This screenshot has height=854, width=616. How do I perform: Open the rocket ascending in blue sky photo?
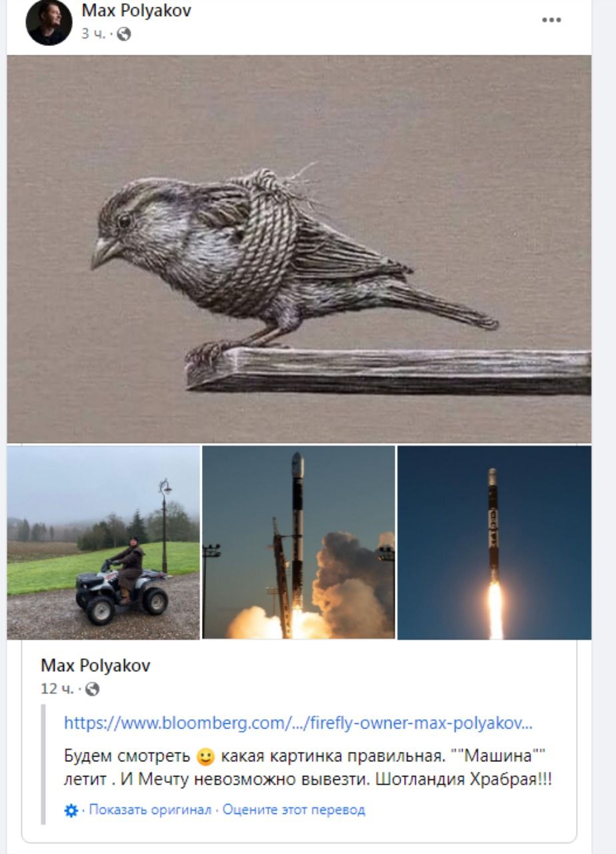tap(494, 542)
